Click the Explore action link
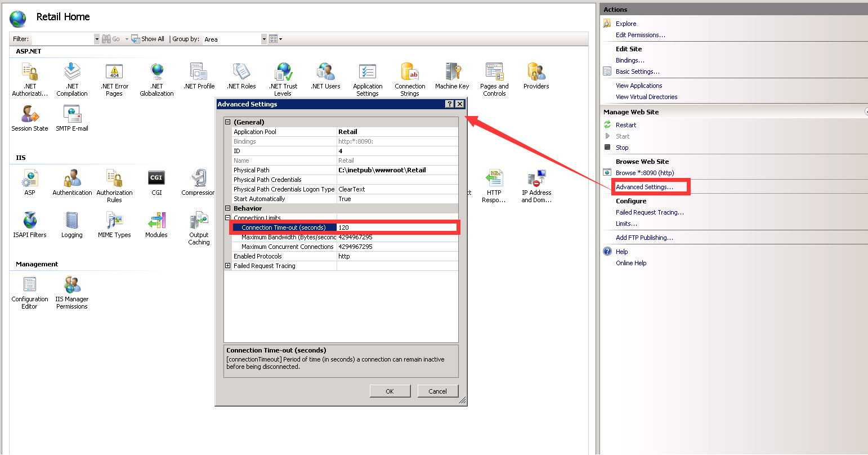Screen dimensions: 868x455 click(x=626, y=24)
